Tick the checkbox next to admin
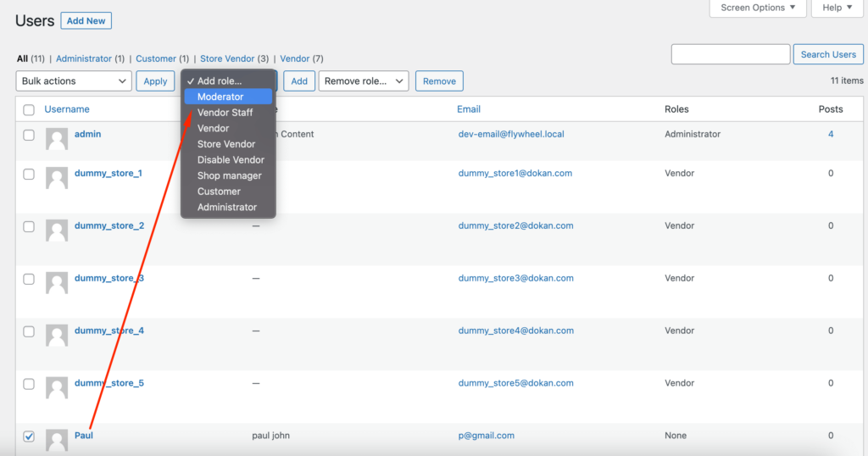Screen dimensions: 868x456 (x=29, y=135)
